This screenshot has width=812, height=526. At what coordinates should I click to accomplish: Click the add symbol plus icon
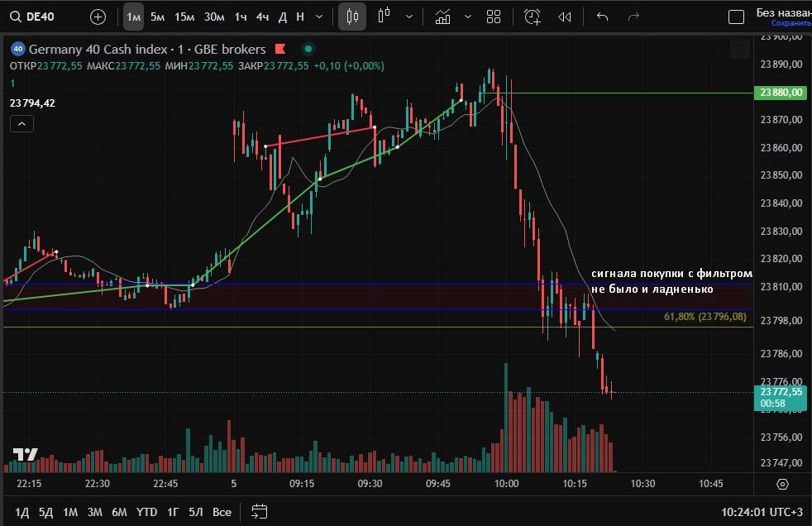pyautogui.click(x=98, y=17)
